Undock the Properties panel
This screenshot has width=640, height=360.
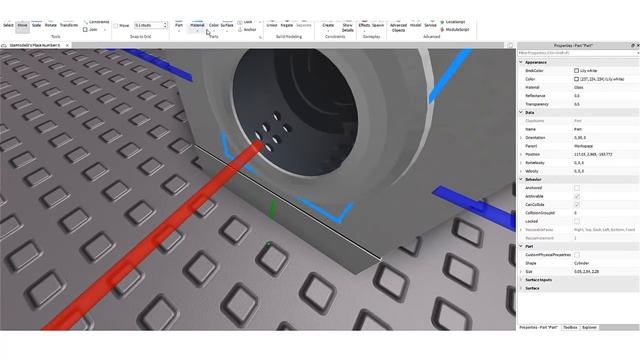(x=633, y=45)
